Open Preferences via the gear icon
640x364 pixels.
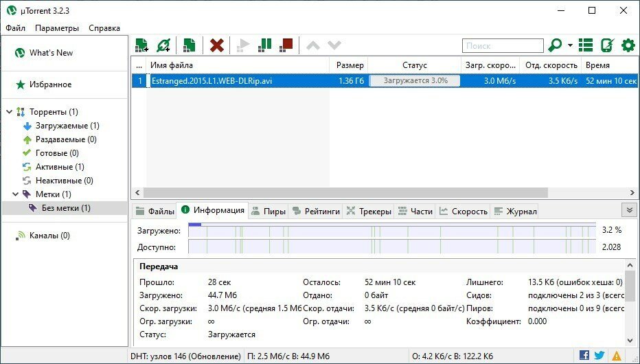628,45
